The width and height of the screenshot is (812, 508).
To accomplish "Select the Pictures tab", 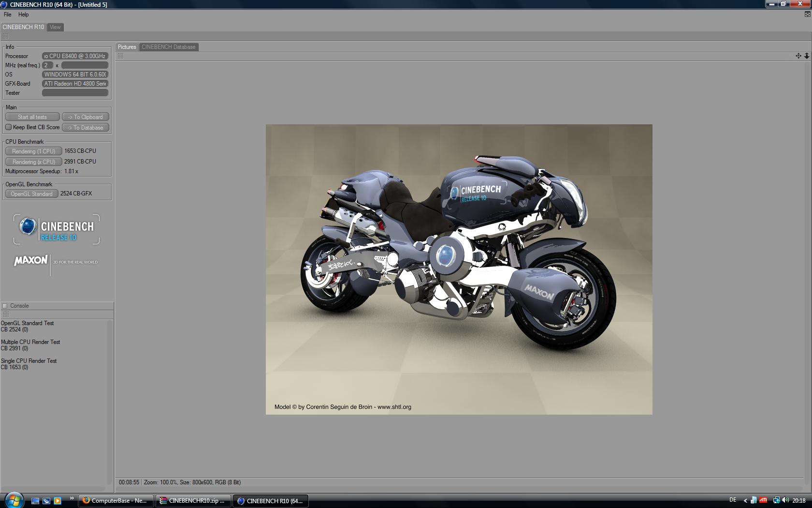I will (127, 47).
